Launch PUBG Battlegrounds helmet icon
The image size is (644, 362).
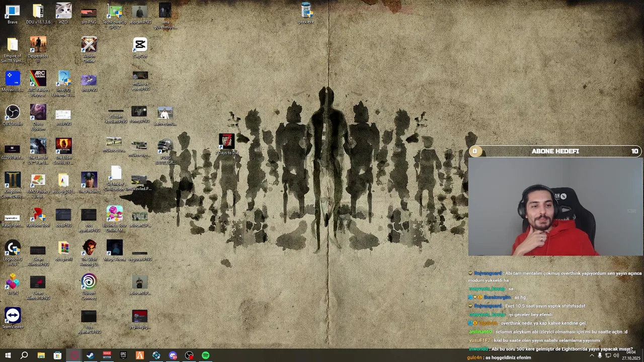point(165,151)
